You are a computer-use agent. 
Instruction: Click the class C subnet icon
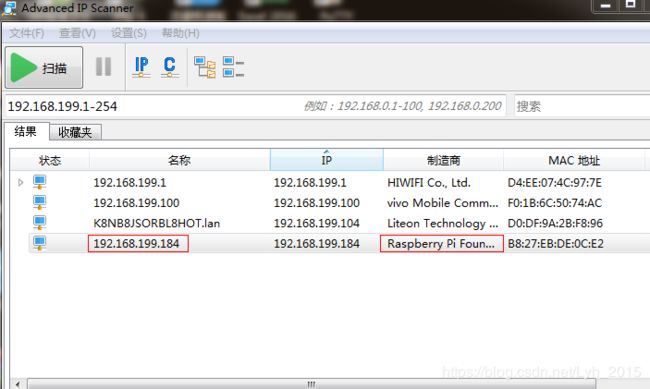(170, 67)
